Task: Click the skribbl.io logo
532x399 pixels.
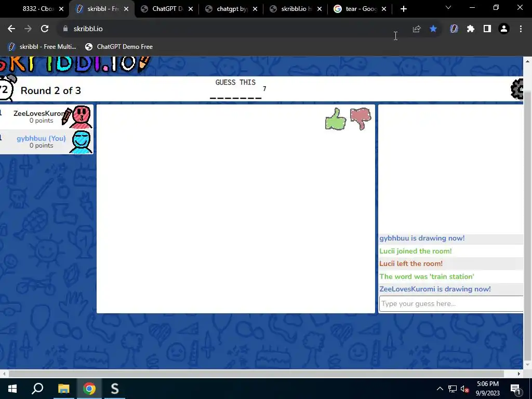Action: (x=75, y=64)
